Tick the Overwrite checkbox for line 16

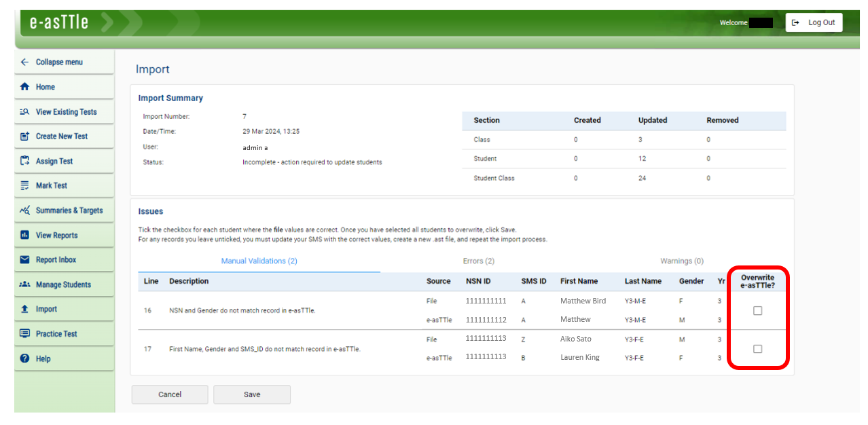pos(757,310)
